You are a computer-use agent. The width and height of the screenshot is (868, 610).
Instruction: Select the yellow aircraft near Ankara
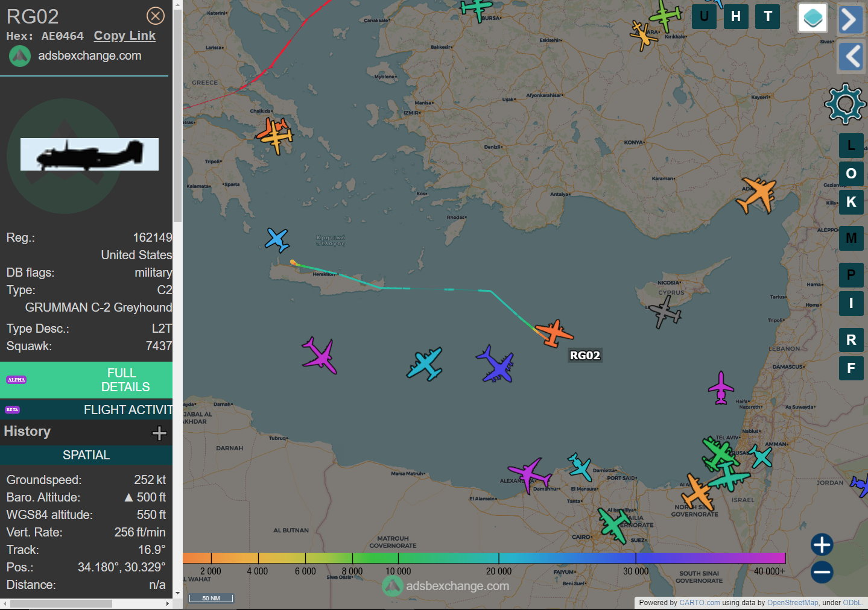pyautogui.click(x=643, y=36)
